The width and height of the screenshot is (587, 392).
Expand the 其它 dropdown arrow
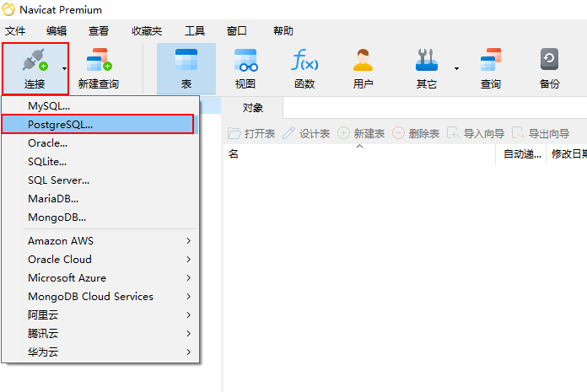(x=456, y=68)
